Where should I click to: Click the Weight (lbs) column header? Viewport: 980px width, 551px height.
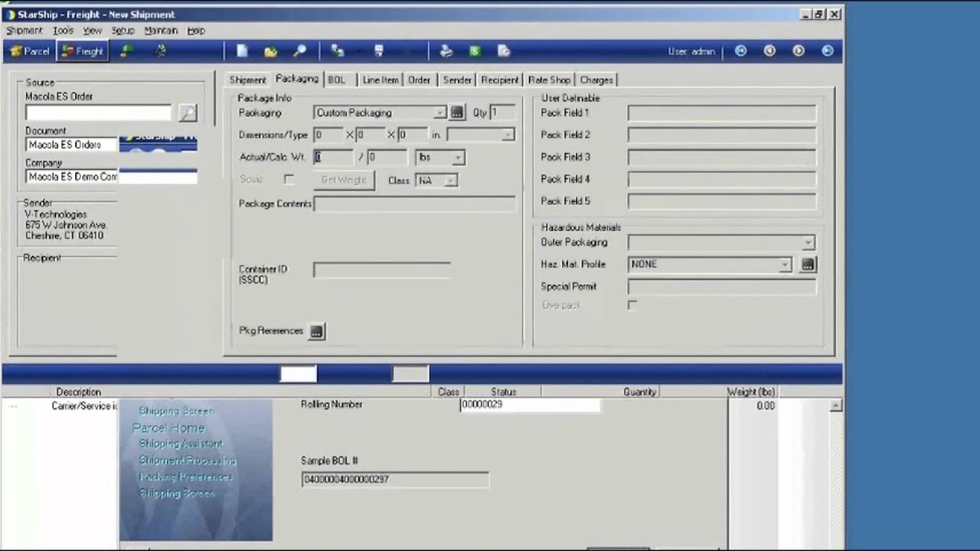pyautogui.click(x=751, y=392)
